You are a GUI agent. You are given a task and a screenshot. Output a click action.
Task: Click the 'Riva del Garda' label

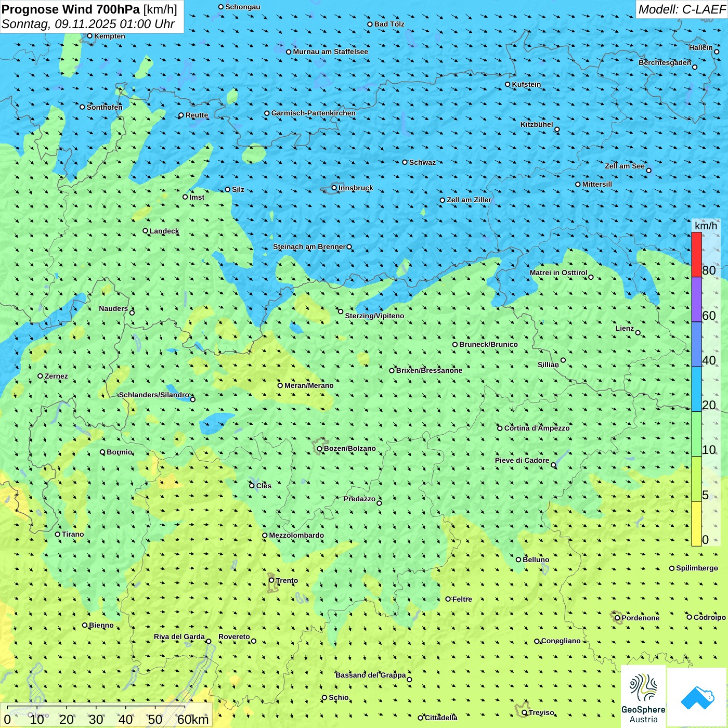pos(179,636)
